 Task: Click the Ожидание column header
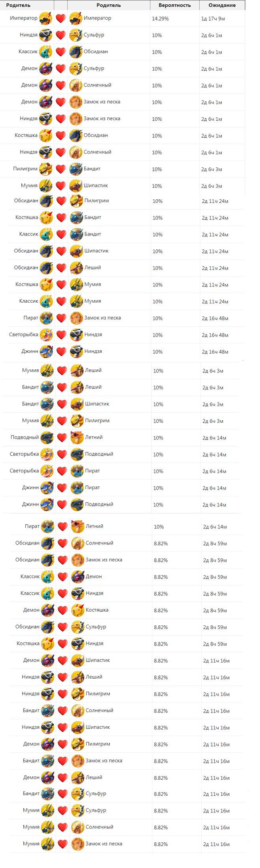pyautogui.click(x=222, y=6)
